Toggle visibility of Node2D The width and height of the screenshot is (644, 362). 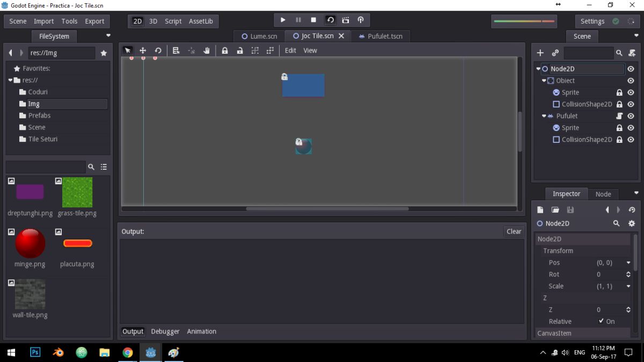pyautogui.click(x=631, y=69)
